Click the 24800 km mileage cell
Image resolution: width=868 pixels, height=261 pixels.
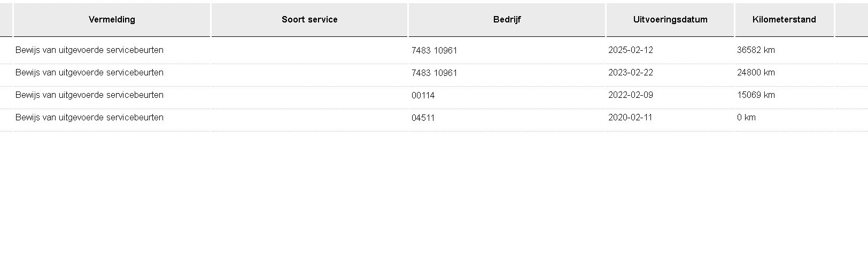(x=756, y=73)
